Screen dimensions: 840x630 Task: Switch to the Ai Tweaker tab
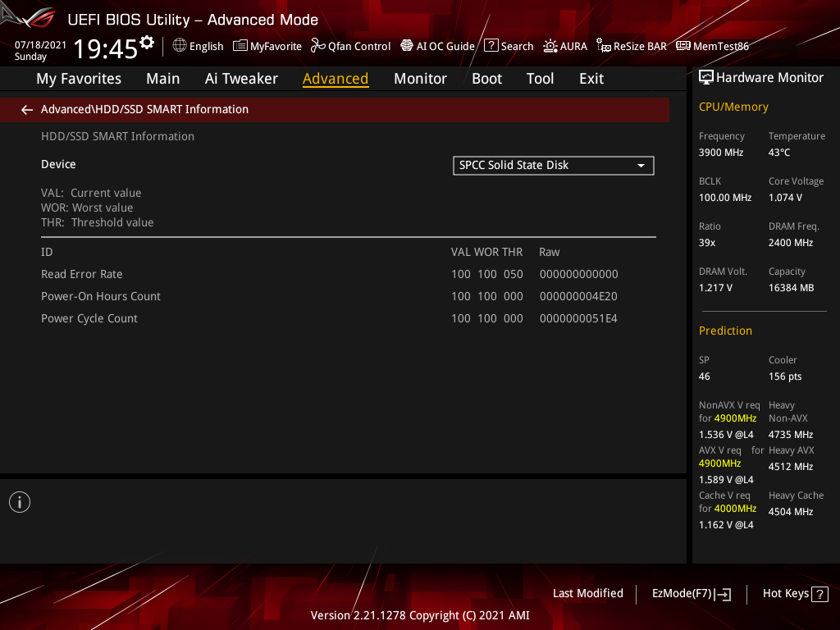tap(241, 78)
